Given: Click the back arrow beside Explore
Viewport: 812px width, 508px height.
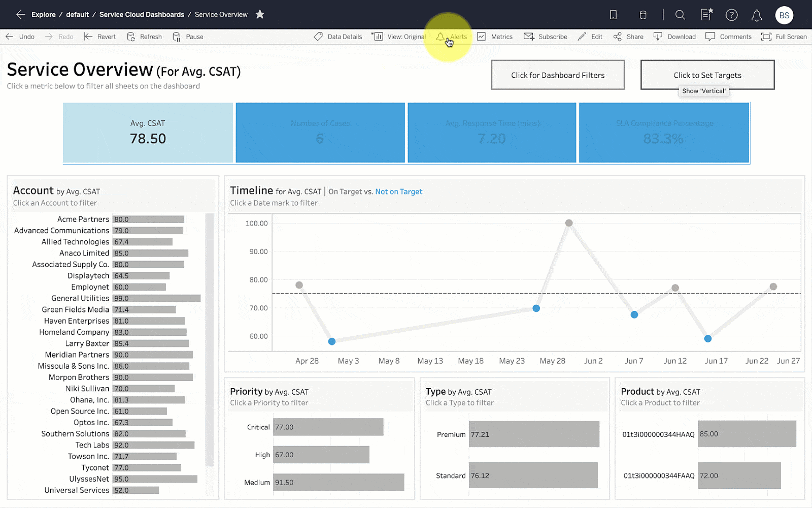Looking at the screenshot, I should click(20, 15).
